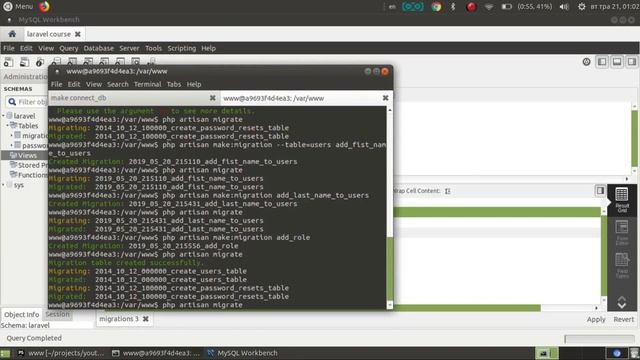Collapse the laravel schema node

tap(3, 116)
